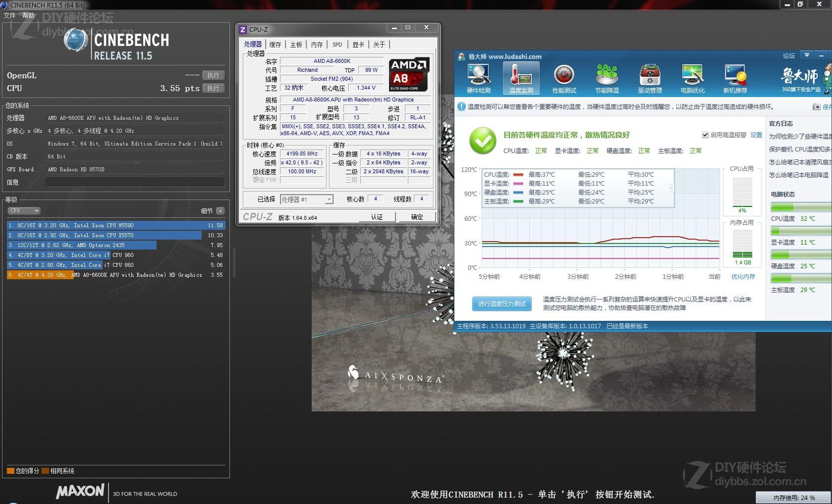Run the OpenGL test with 执行
Image resolution: width=832 pixels, height=504 pixels.
pyautogui.click(x=213, y=75)
